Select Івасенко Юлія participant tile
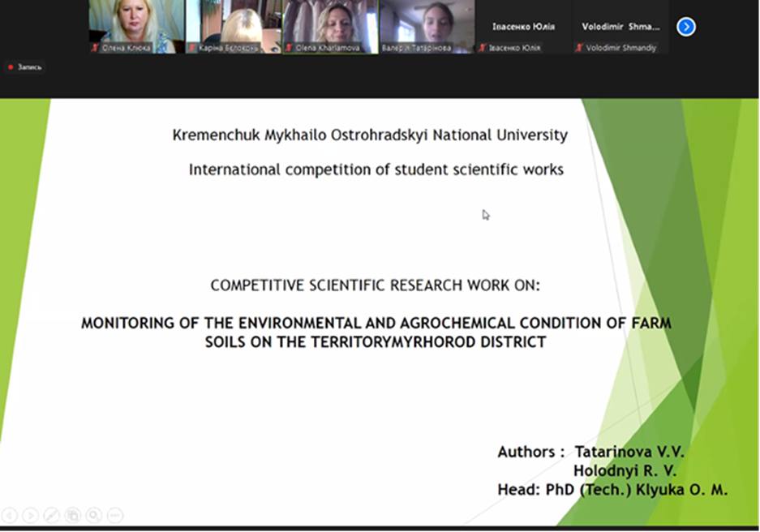Viewport: 760px width, 532px height. [x=524, y=27]
